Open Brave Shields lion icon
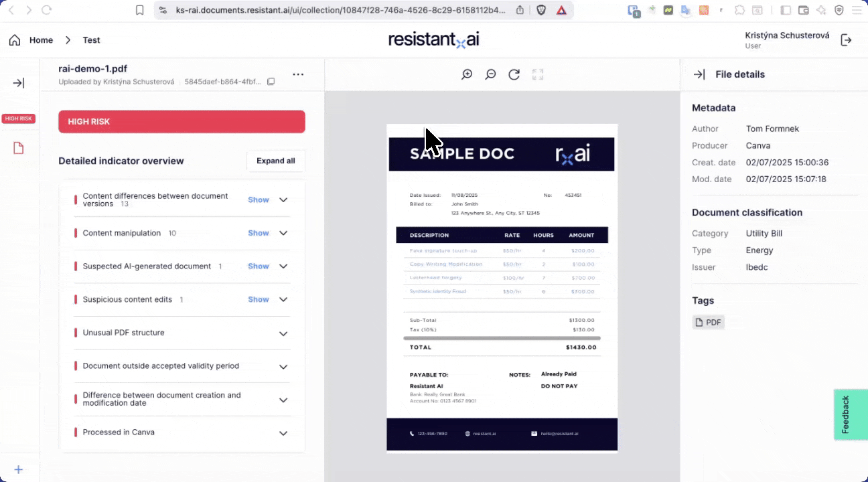 tap(541, 10)
